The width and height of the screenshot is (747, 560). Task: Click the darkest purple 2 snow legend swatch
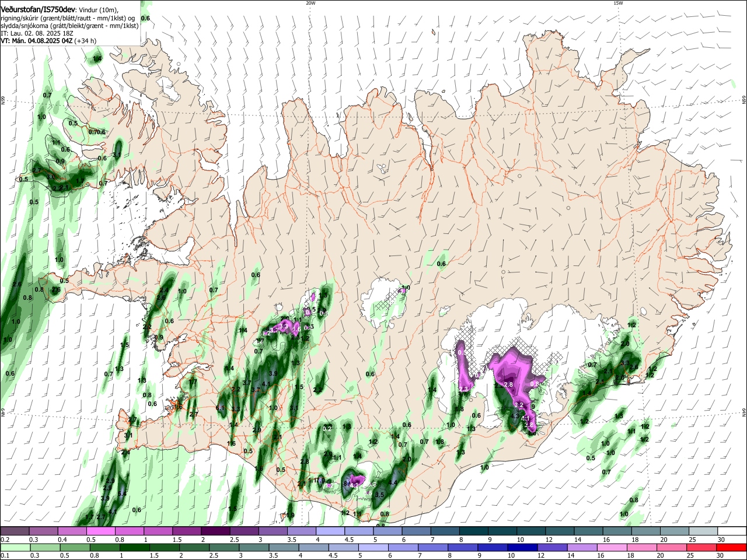click(215, 531)
